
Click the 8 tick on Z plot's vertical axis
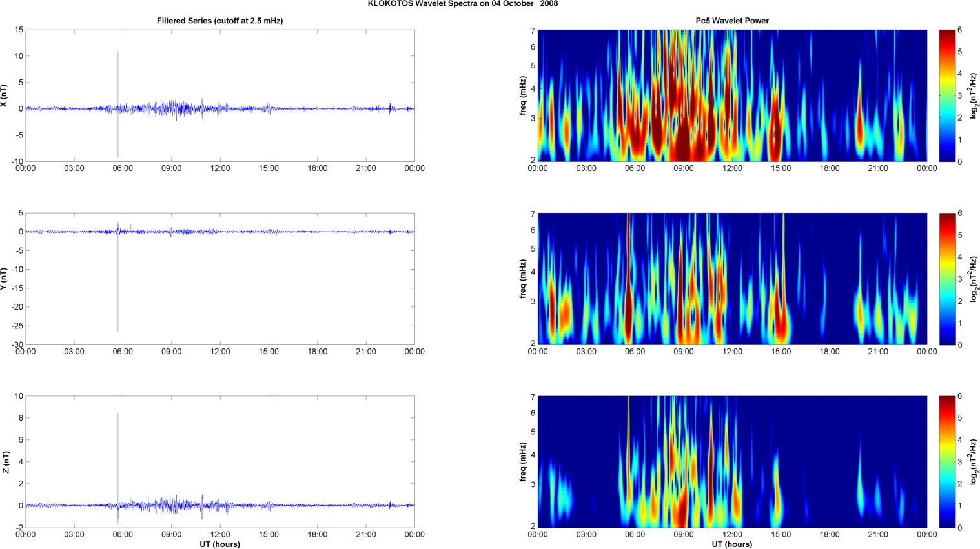tap(21, 418)
